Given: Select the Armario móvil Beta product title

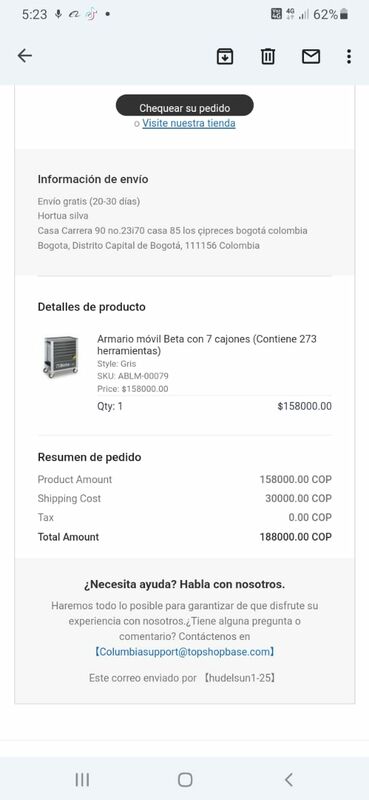Looking at the screenshot, I should [207, 345].
